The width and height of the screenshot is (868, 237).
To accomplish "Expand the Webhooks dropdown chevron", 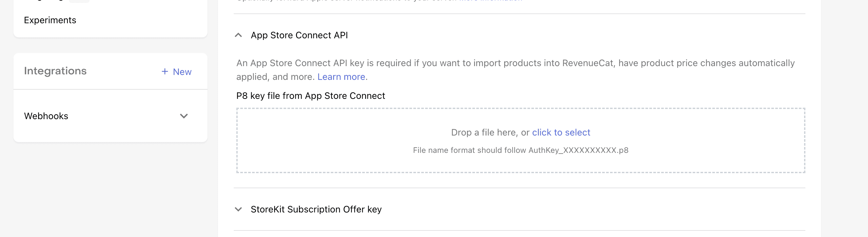I will coord(184,116).
